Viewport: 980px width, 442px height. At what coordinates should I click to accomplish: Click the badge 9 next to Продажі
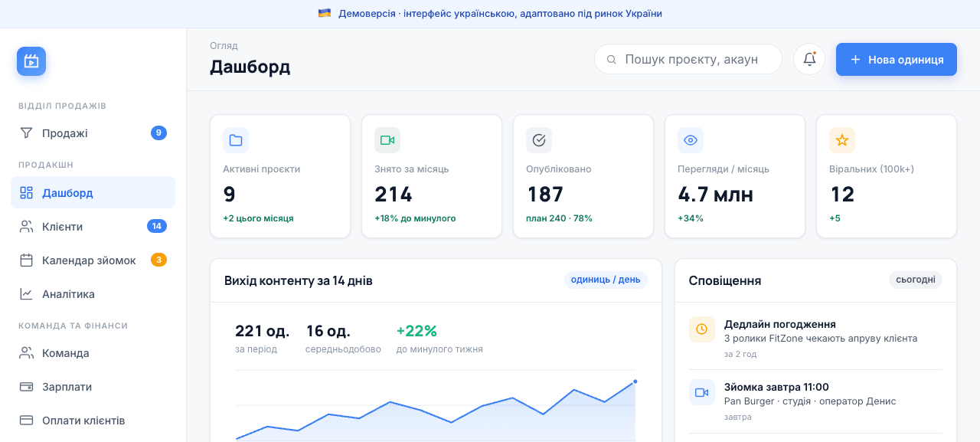point(158,133)
